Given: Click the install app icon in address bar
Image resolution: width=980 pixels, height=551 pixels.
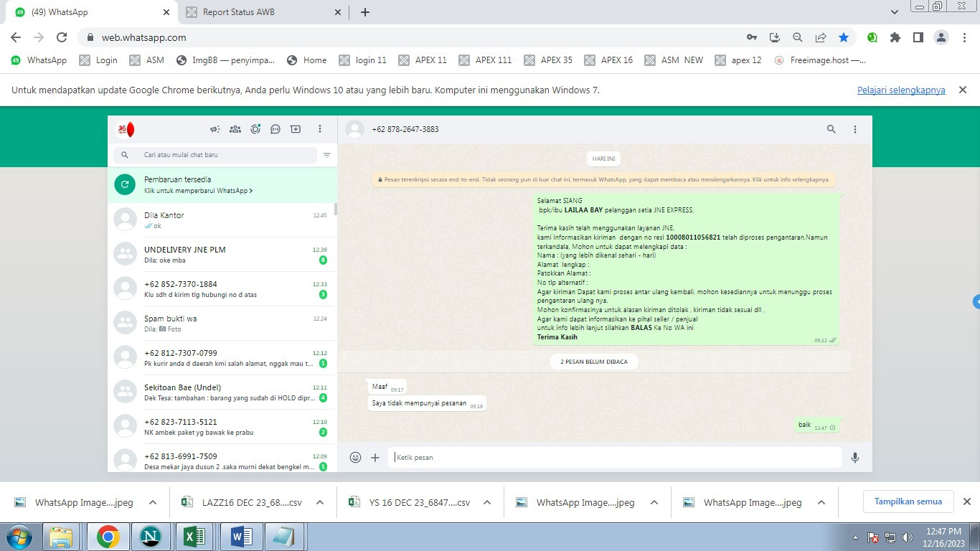Looking at the screenshot, I should (775, 37).
